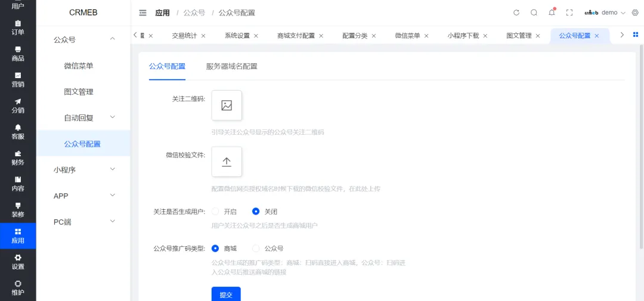Click the 微信校验文件 upload icon box
The width and height of the screenshot is (644, 301).
pos(227,162)
